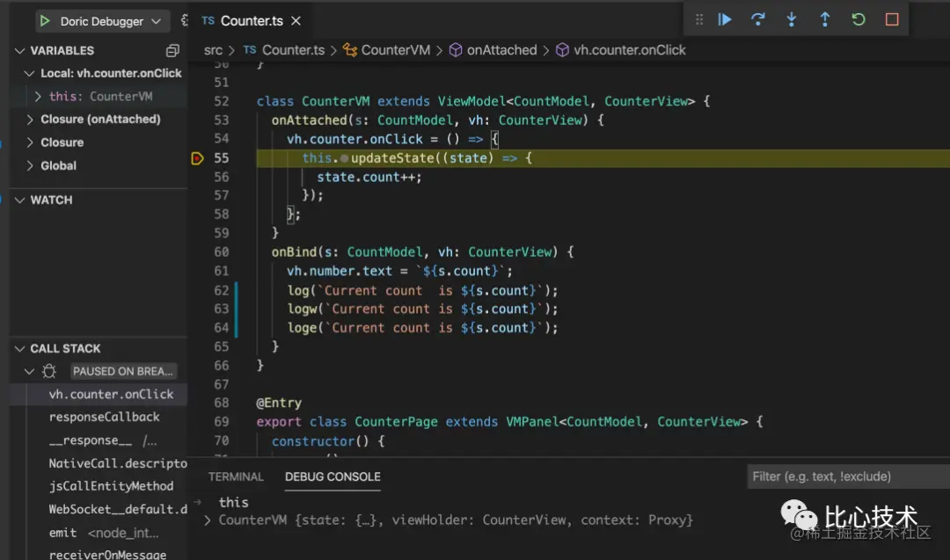Click the loge call on line 64
950x560 pixels.
(x=302, y=328)
